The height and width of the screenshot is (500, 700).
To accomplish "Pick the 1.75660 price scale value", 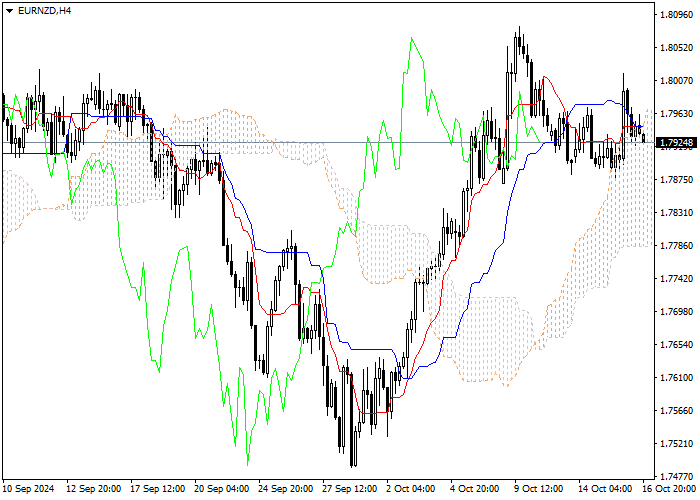I will pyautogui.click(x=676, y=411).
